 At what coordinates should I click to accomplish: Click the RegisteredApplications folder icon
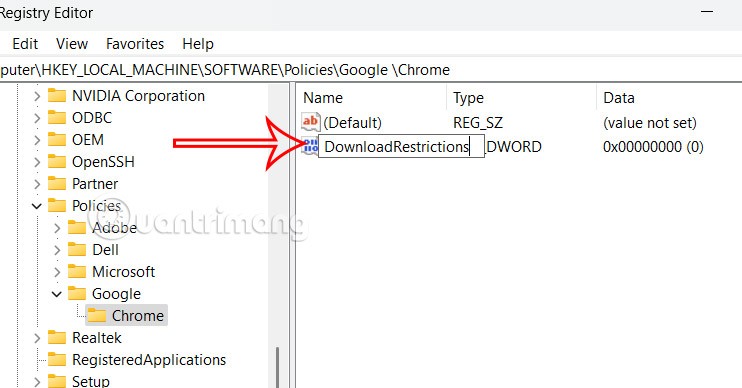[57, 360]
